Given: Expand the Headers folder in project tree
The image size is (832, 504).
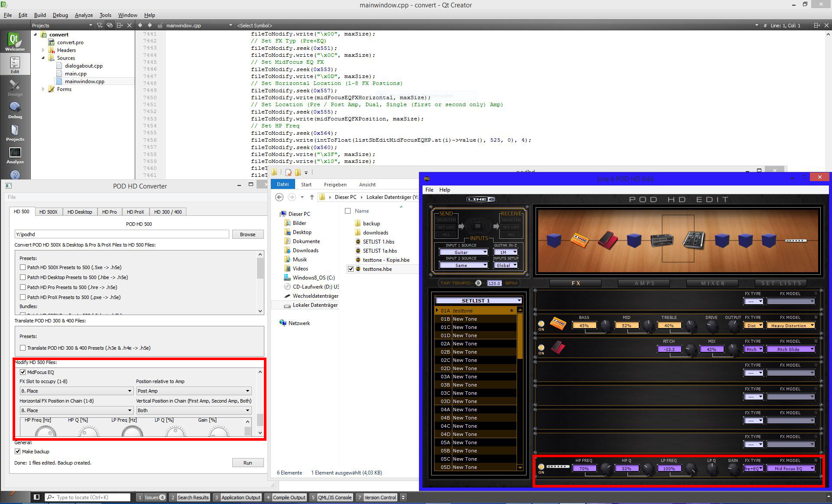Looking at the screenshot, I should pos(43,50).
